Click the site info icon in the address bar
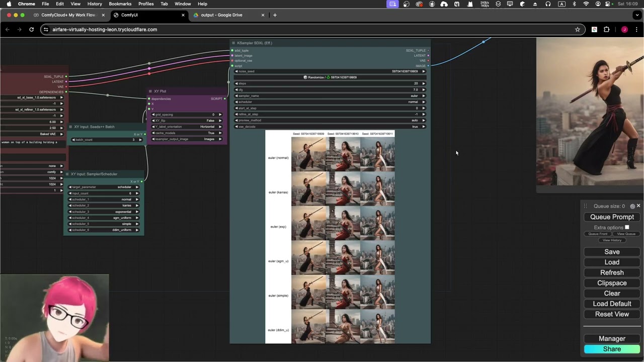 pyautogui.click(x=46, y=30)
